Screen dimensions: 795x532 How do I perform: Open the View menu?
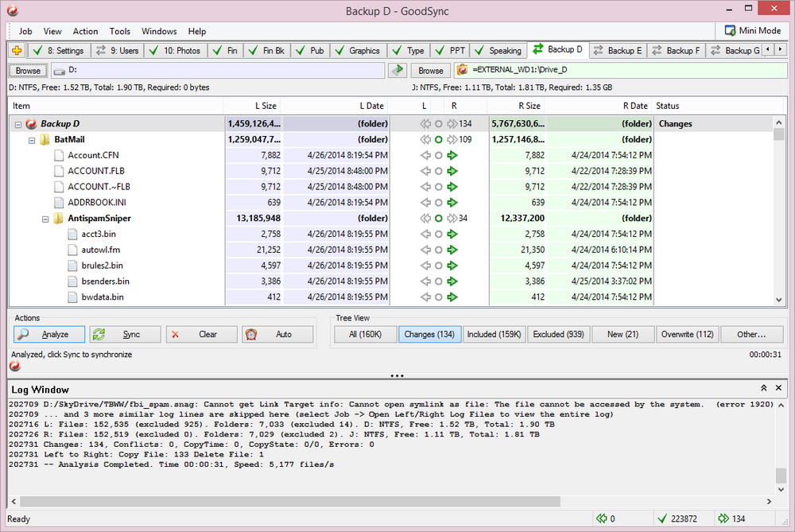click(x=52, y=32)
